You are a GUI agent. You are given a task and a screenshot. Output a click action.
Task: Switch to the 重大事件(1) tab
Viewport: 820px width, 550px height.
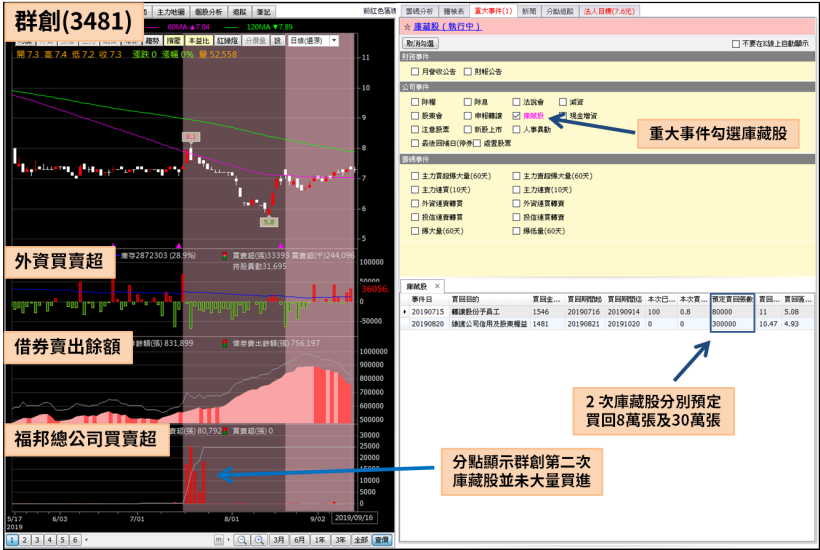tap(493, 11)
